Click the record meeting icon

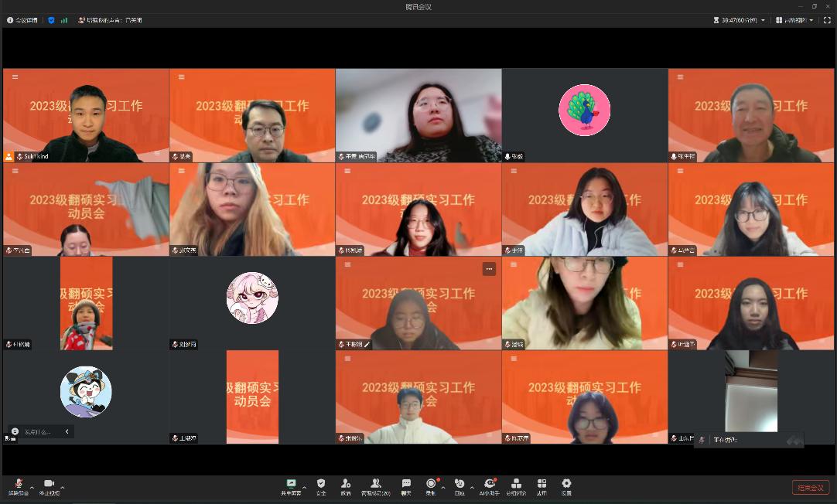tap(431, 485)
